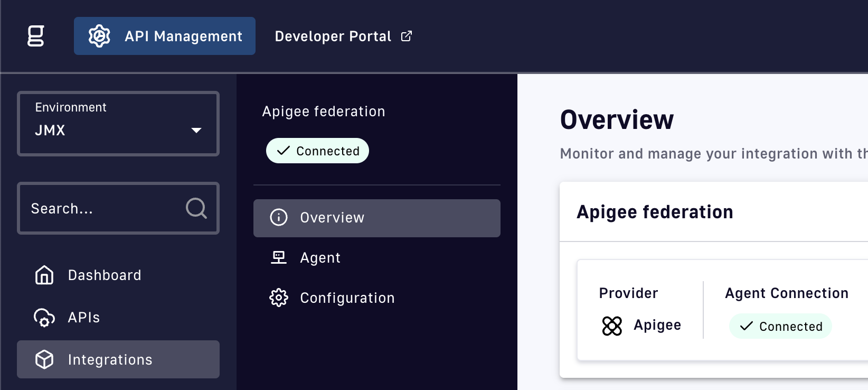
Task: Click the Connected badge under Apigee federation
Action: pyautogui.click(x=317, y=151)
